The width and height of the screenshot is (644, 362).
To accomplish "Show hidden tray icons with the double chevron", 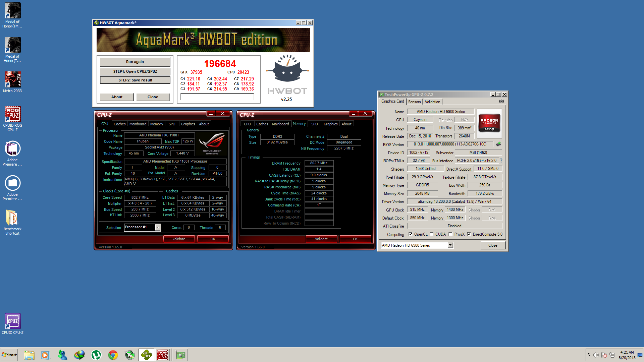I will click(x=589, y=355).
